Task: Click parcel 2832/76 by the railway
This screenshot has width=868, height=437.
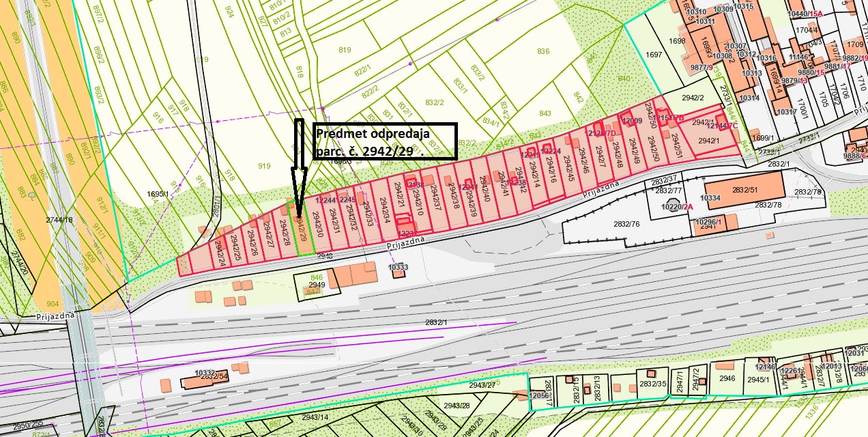Action: tap(626, 224)
